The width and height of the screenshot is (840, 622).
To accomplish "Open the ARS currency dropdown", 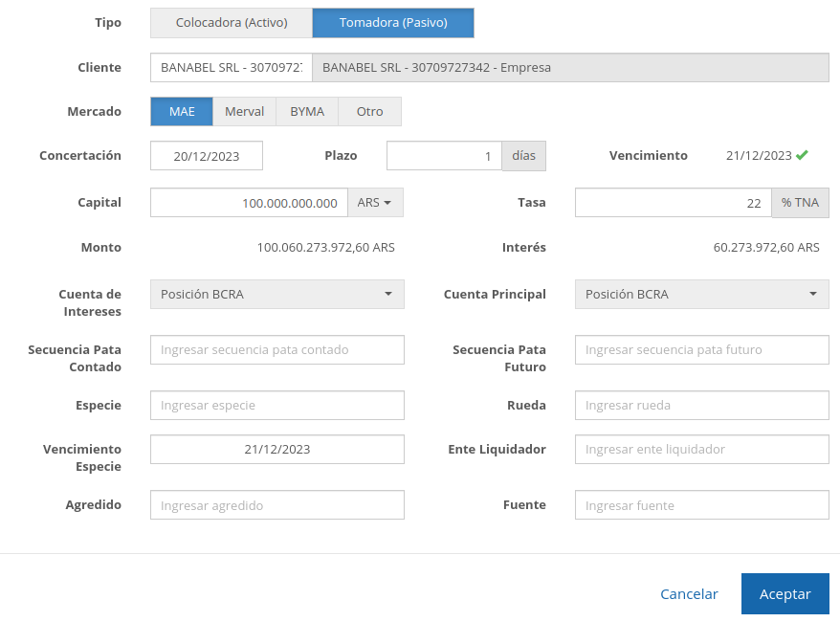I will [375, 203].
